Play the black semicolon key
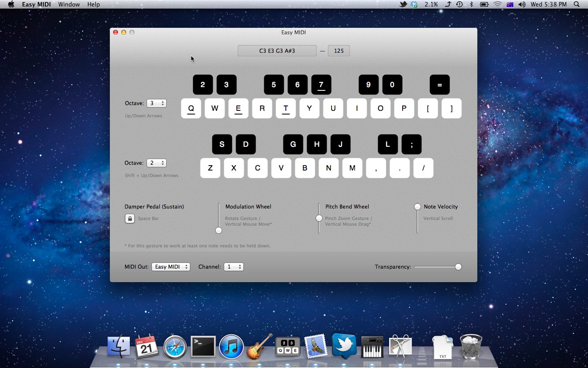The image size is (588, 368). tap(412, 144)
